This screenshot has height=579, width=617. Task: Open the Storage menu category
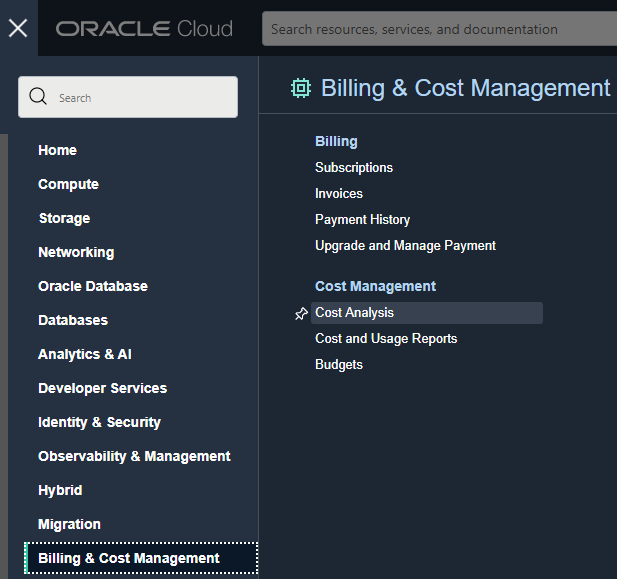pyautogui.click(x=65, y=218)
